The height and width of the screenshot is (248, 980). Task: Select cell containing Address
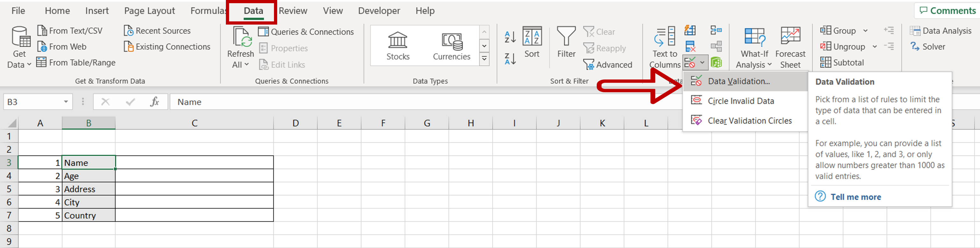point(89,189)
